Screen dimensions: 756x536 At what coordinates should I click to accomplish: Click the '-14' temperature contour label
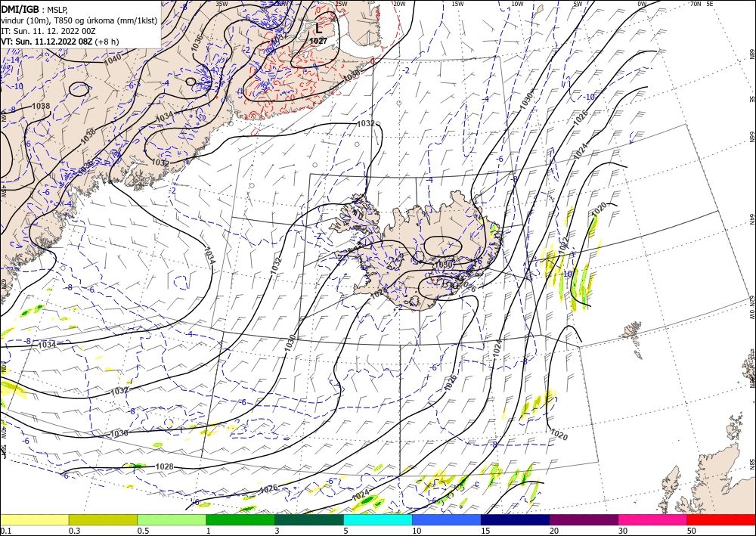[14, 60]
